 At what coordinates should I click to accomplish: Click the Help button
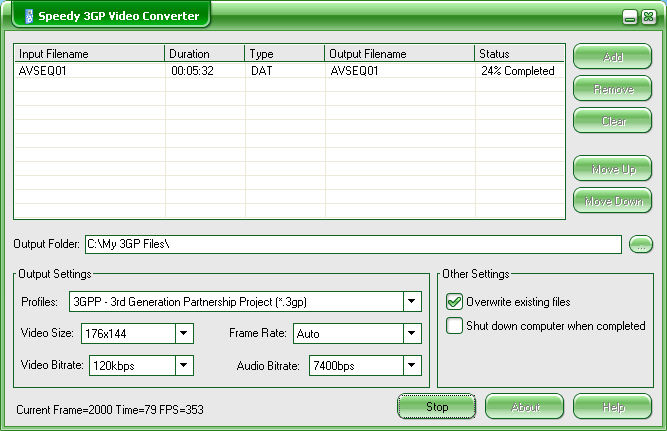613,407
